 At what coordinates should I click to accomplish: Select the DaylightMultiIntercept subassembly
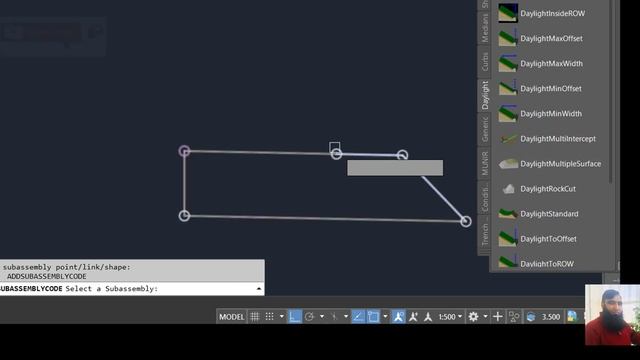tap(547, 139)
